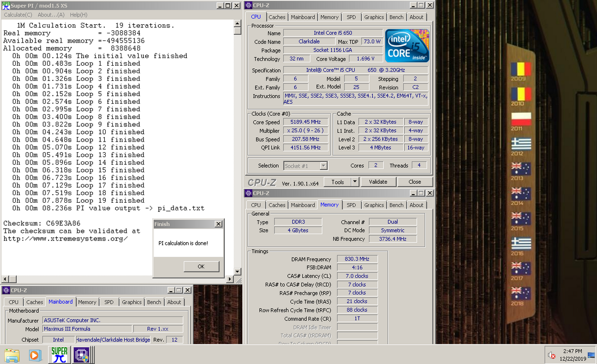597x364 pixels.
Task: Select SPD tab in the CPU-Z Mainboard window
Action: pos(109,302)
